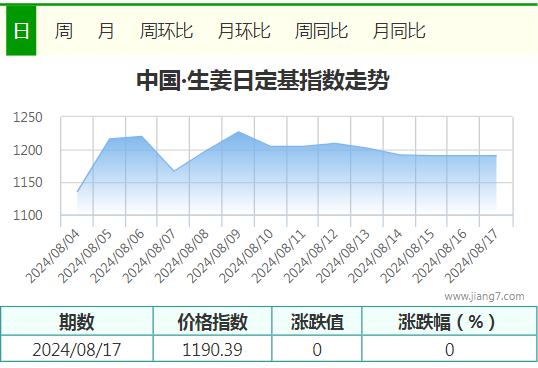
Task: Click the last data point at 2024/08/17
Action: pyautogui.click(x=496, y=156)
